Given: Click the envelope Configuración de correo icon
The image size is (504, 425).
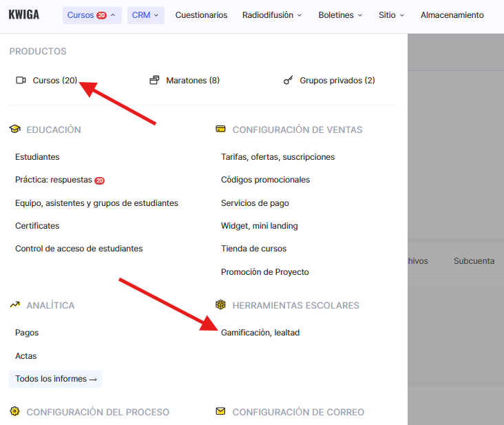Looking at the screenshot, I should point(220,412).
